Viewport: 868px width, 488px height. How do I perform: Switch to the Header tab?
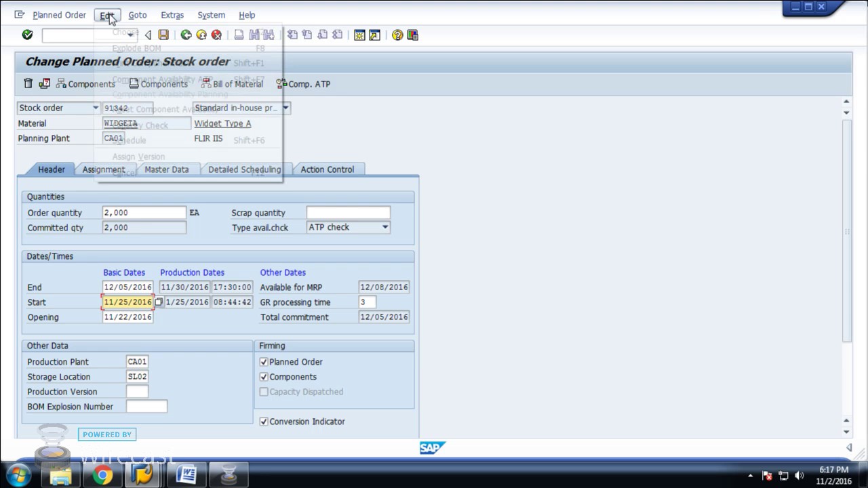(52, 169)
